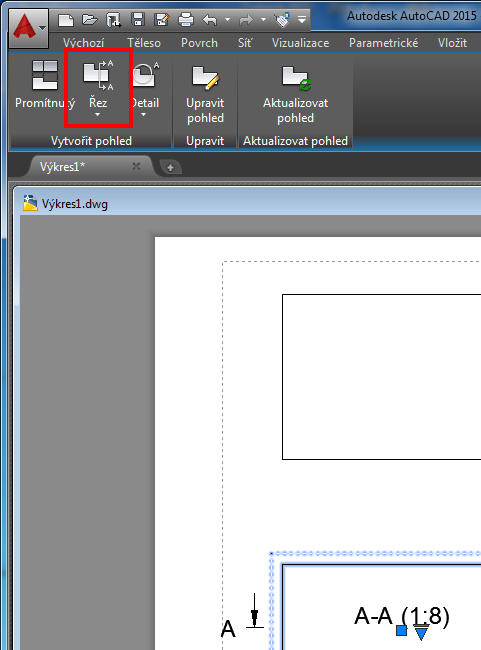481x650 pixels.
Task: Click the New drawing icon
Action: click(x=66, y=19)
